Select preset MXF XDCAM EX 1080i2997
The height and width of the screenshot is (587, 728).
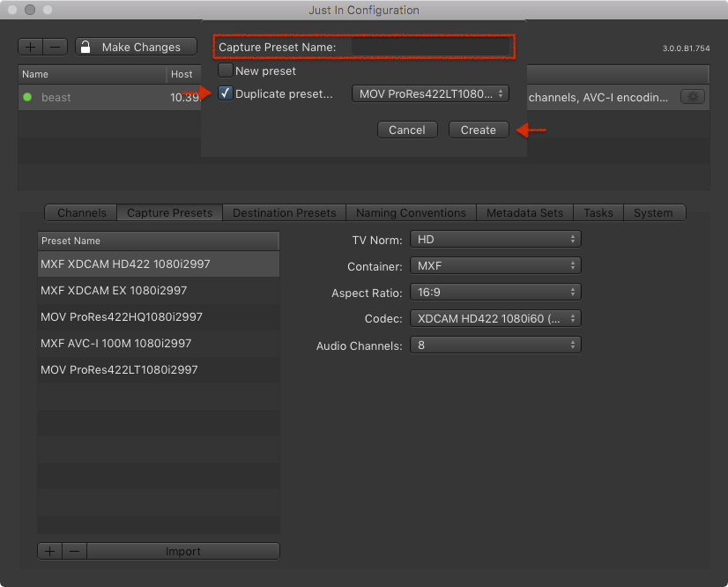point(159,290)
